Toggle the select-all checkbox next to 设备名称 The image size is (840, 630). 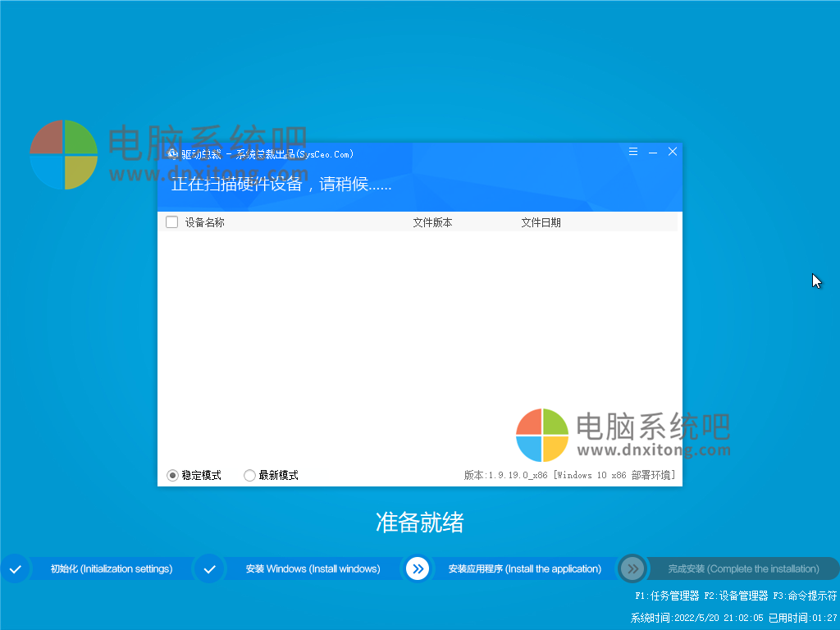tap(171, 222)
